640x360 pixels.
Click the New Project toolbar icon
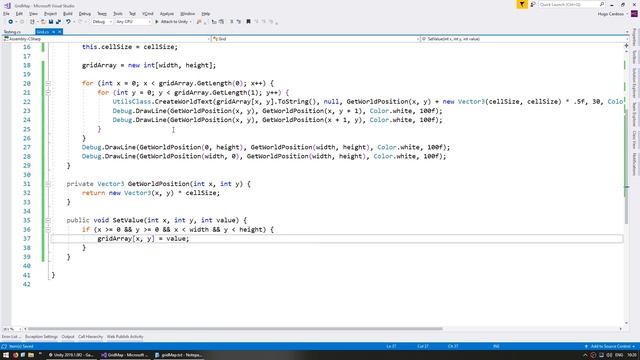tap(32, 22)
